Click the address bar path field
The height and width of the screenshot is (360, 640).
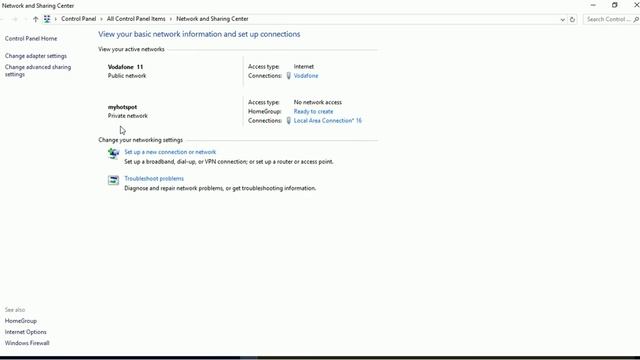coord(304,19)
